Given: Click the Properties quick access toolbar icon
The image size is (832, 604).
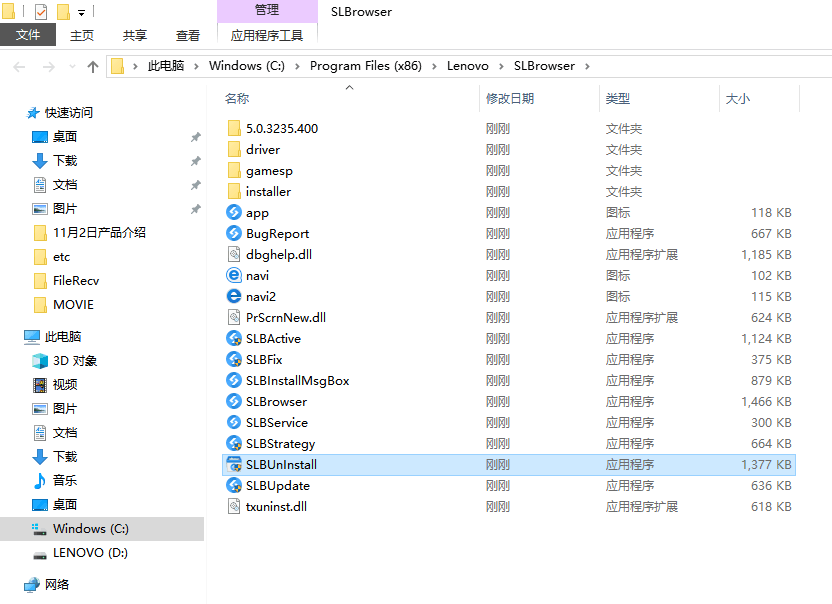Looking at the screenshot, I should pyautogui.click(x=41, y=11).
